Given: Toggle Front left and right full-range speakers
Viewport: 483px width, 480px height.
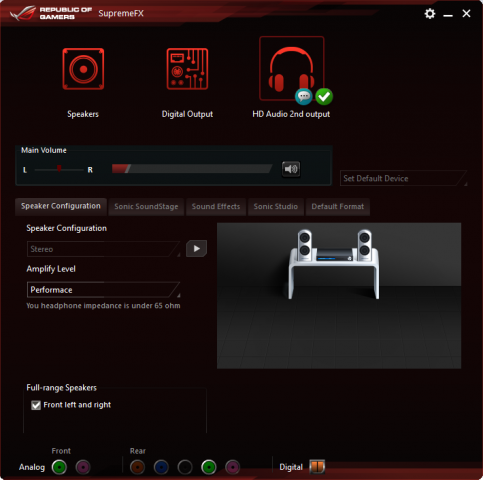Looking at the screenshot, I should [x=36, y=405].
